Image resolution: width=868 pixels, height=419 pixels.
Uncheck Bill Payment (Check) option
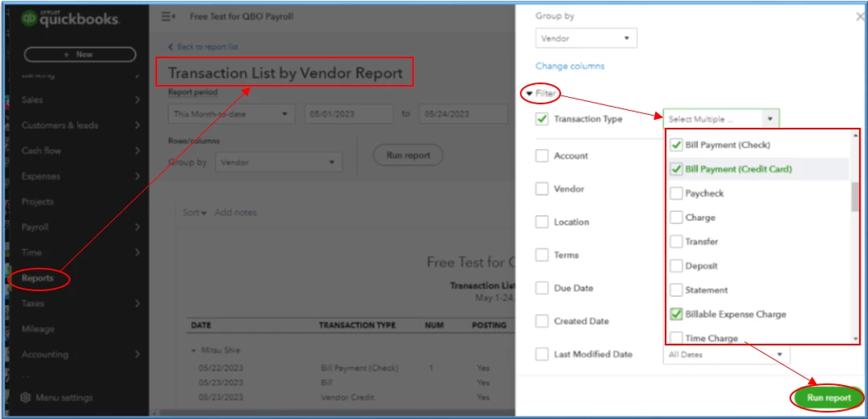coord(676,145)
